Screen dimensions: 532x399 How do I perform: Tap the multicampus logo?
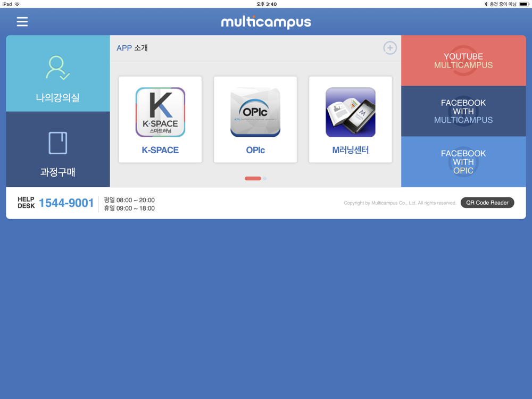[266, 22]
